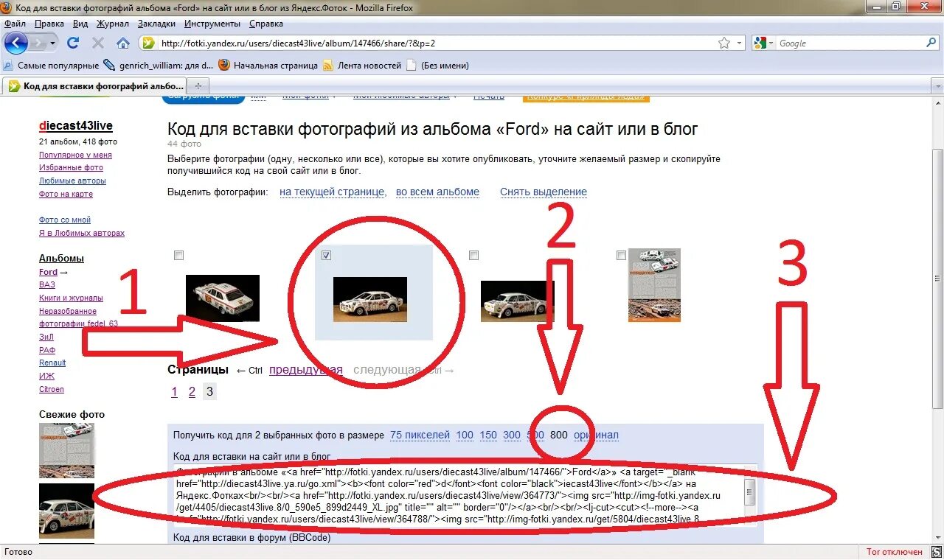This screenshot has height=560, width=944.
Task: Check the magazine page photo checkbox
Action: point(621,256)
